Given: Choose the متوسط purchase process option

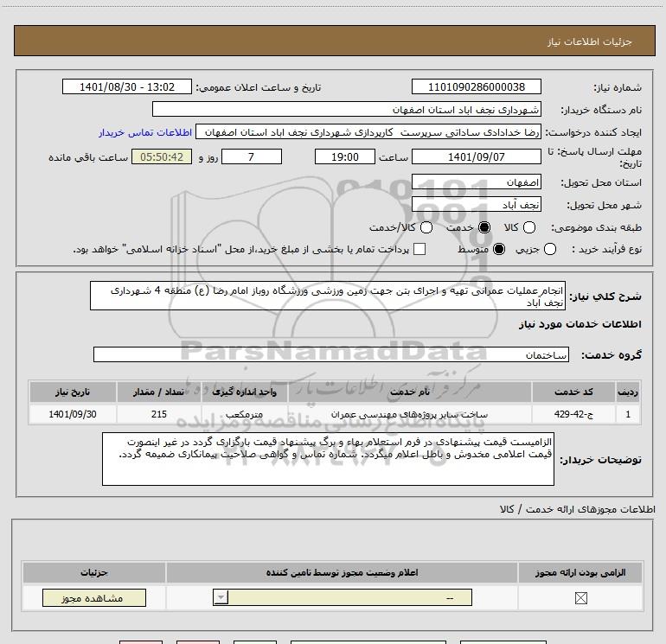Looking at the screenshot, I should tap(499, 249).
